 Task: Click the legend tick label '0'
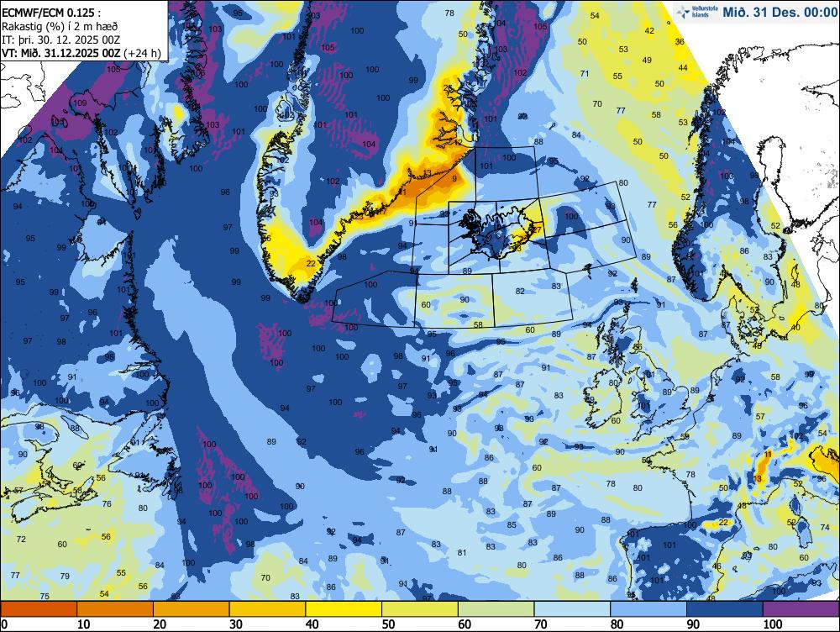[5, 624]
